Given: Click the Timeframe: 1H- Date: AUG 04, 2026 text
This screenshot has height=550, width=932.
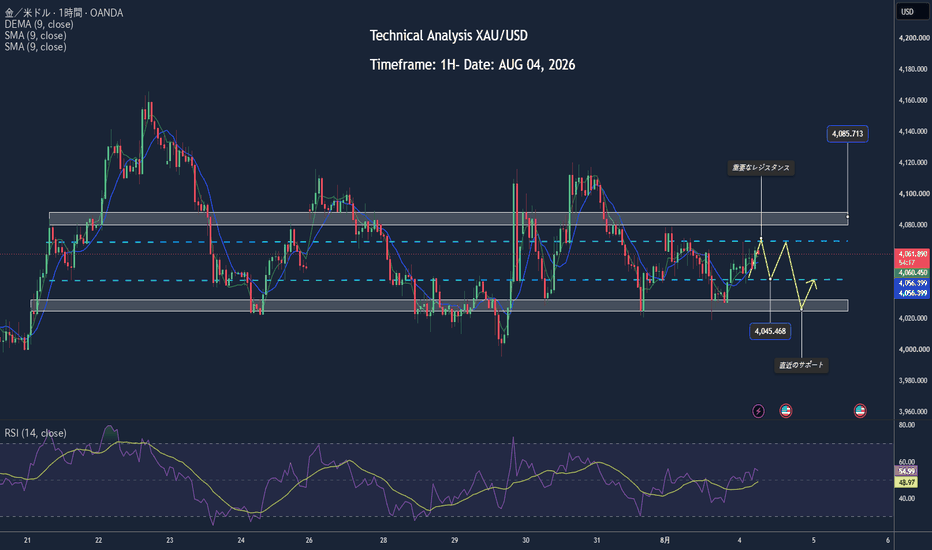Looking at the screenshot, I should pyautogui.click(x=472, y=65).
